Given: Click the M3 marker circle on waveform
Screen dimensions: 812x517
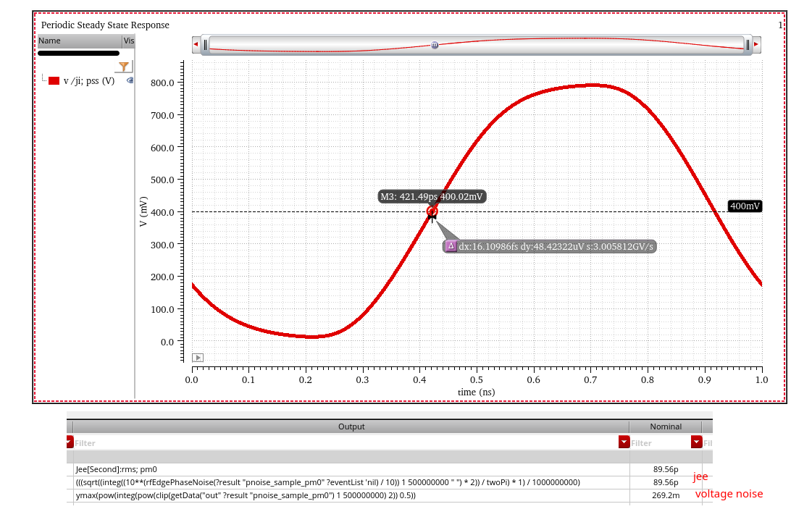Looking at the screenshot, I should (x=432, y=211).
